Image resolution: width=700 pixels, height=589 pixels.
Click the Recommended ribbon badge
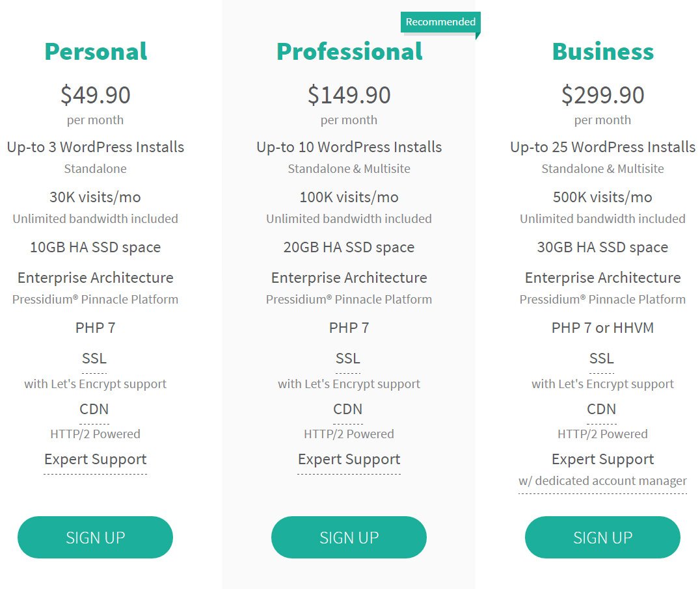click(x=440, y=22)
